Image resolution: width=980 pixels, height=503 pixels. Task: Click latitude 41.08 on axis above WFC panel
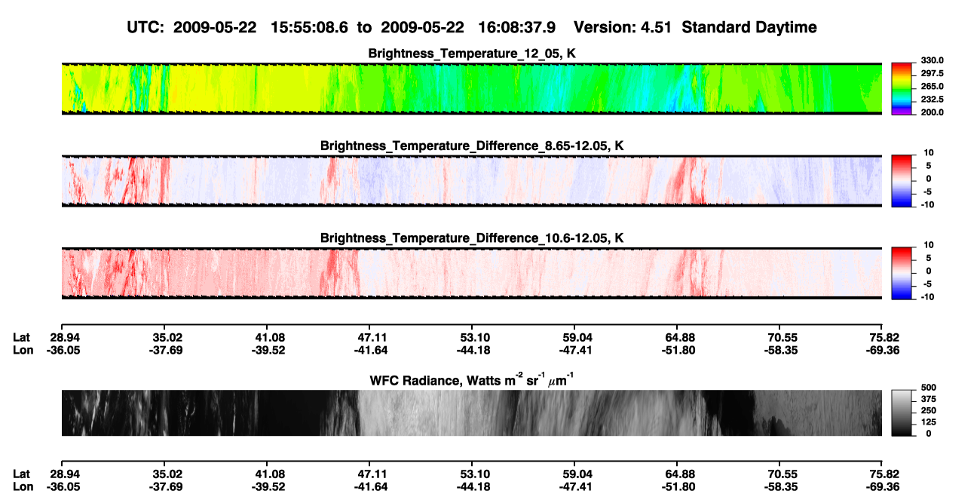[268, 337]
